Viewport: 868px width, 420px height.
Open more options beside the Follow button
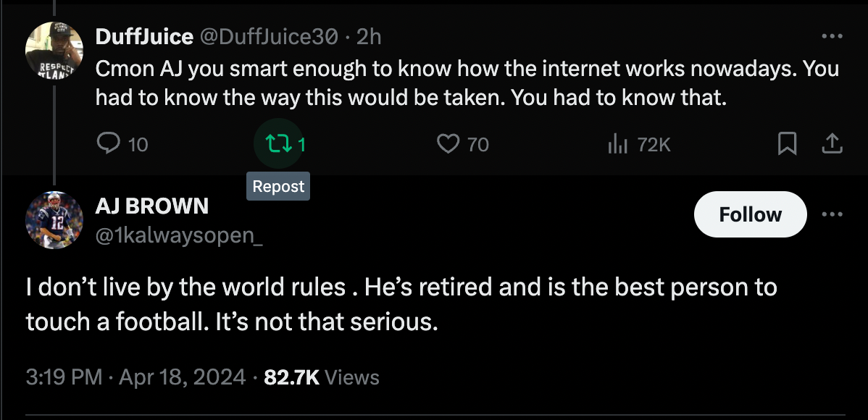point(832,214)
